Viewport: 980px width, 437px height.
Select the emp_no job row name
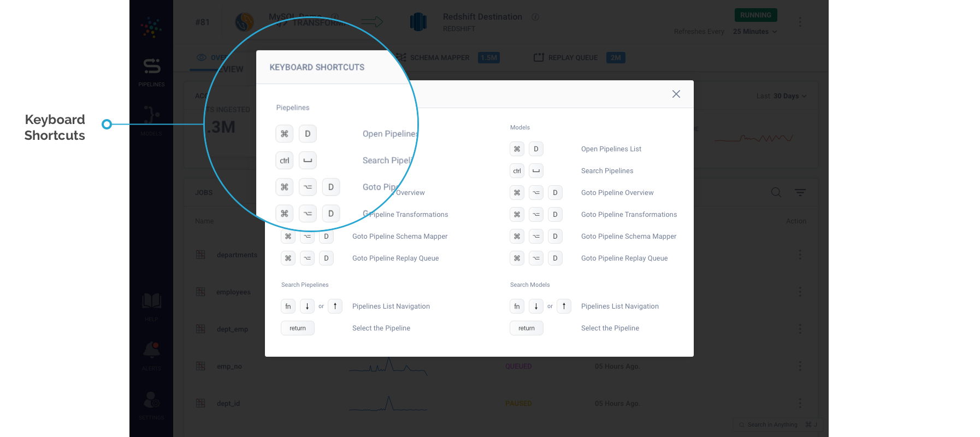tap(229, 367)
